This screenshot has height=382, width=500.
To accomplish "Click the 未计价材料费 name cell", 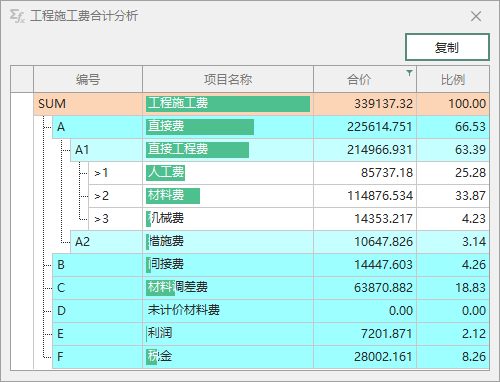I will coord(228,311).
